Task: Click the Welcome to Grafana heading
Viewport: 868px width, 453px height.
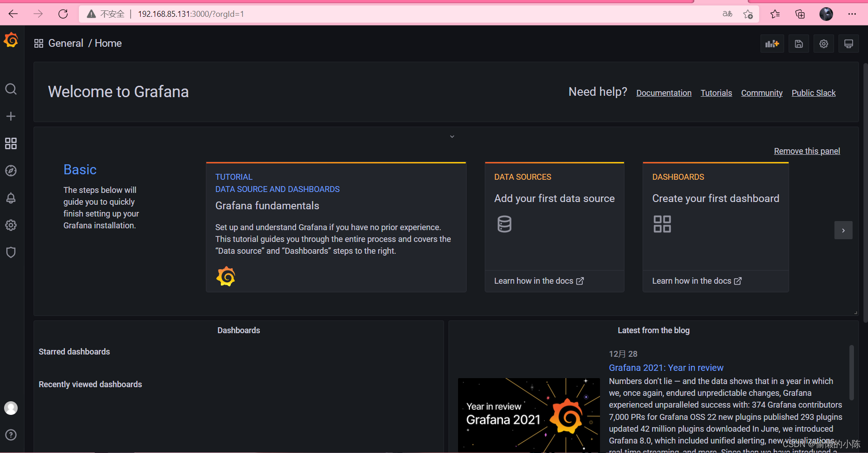Action: click(118, 92)
